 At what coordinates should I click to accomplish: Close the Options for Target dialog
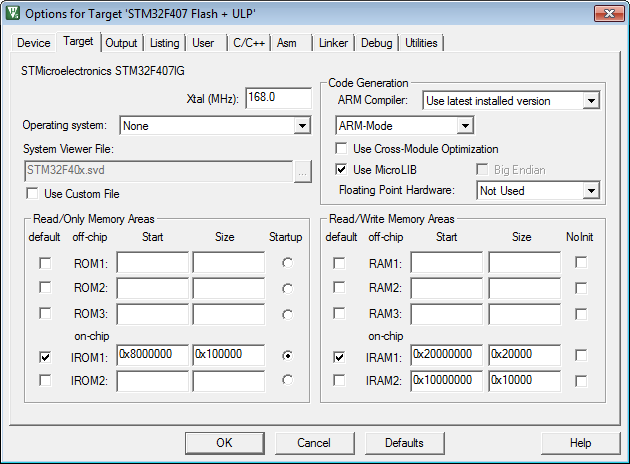(x=609, y=14)
